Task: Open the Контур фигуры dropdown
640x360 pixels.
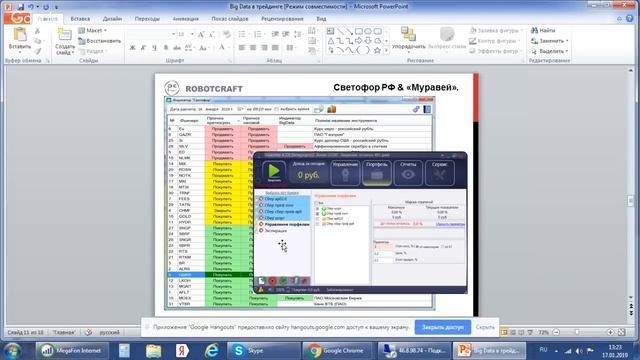Action: (x=495, y=41)
